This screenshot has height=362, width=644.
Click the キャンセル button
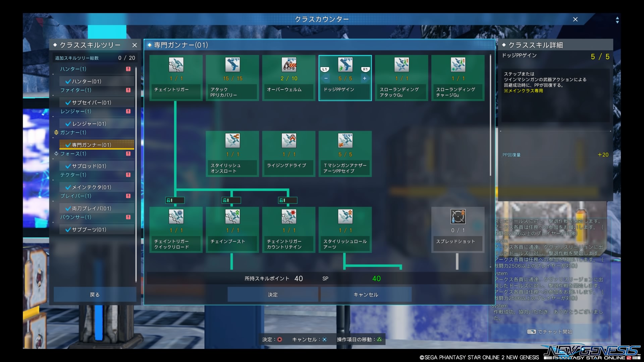(x=366, y=295)
